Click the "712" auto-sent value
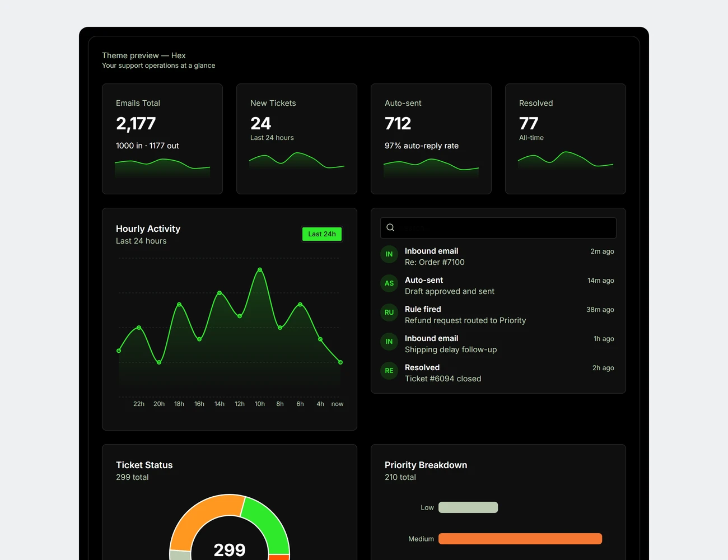This screenshot has width=728, height=560. pyautogui.click(x=398, y=123)
